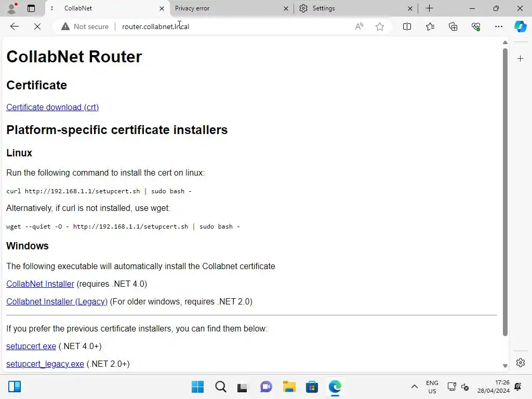Click the ENG US language indicator
The image size is (532, 399).
(432, 387)
